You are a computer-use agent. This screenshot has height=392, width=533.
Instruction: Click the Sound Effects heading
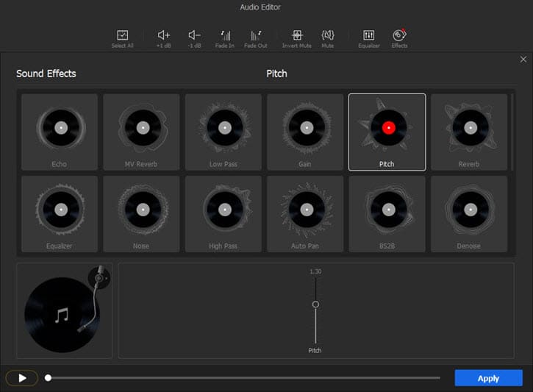tap(46, 74)
